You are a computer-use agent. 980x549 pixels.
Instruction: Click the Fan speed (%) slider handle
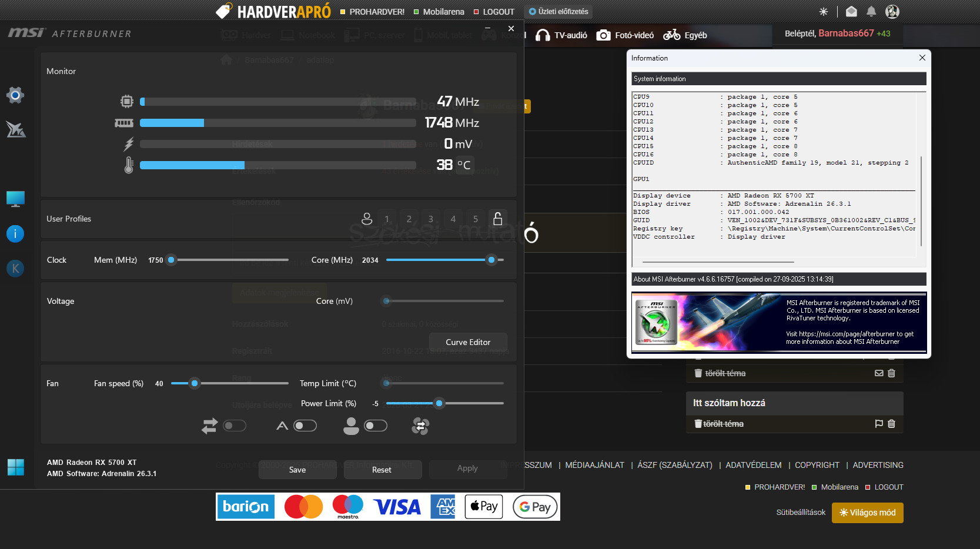[195, 383]
